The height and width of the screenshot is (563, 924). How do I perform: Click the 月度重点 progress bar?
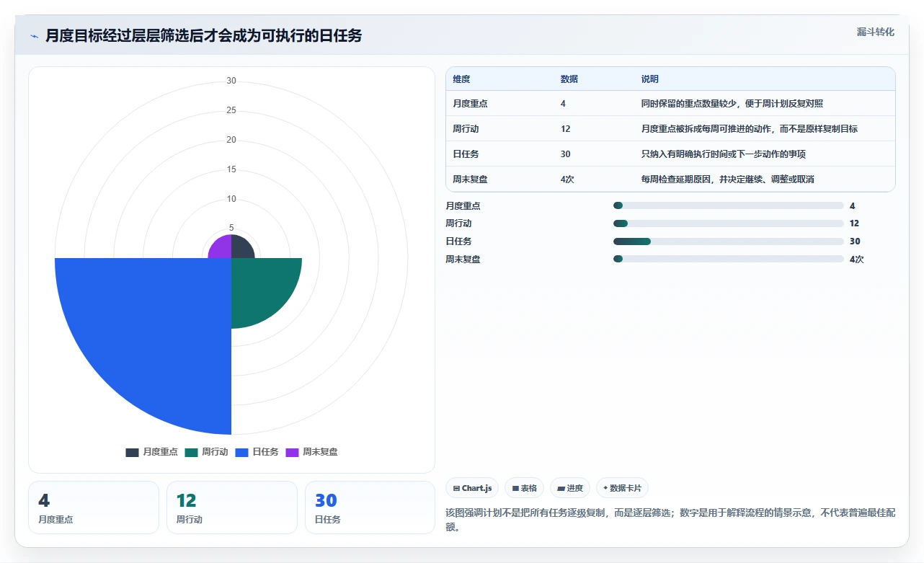click(x=728, y=205)
